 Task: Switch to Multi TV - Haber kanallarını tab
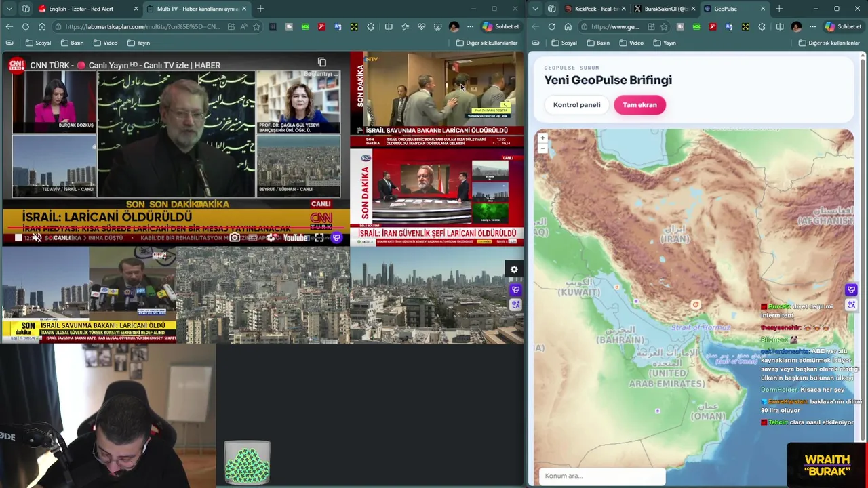pos(195,9)
